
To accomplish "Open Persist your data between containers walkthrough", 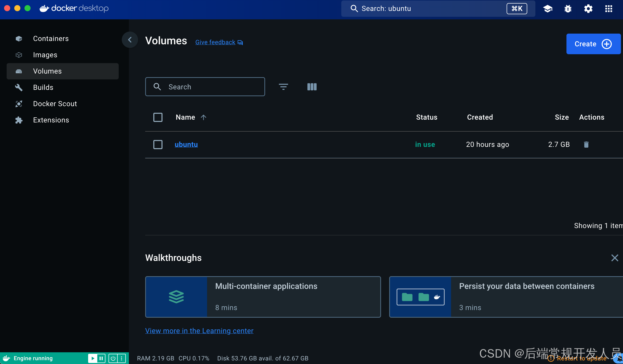I will (506, 297).
